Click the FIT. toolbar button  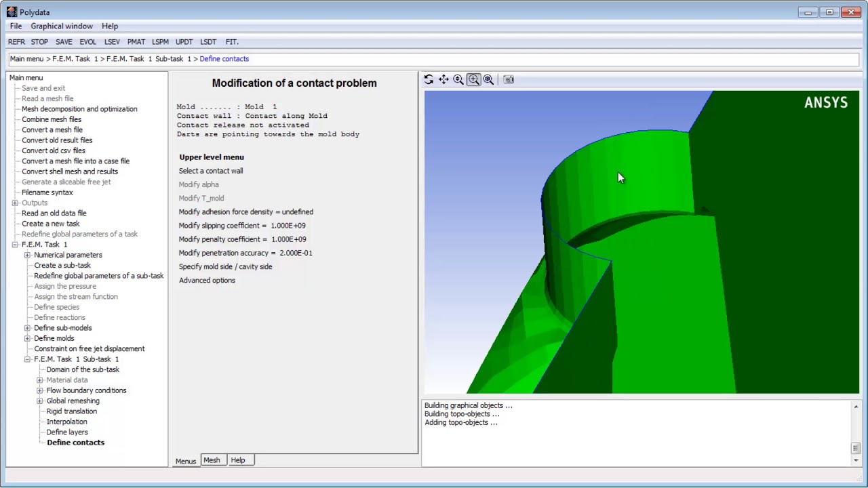(232, 42)
